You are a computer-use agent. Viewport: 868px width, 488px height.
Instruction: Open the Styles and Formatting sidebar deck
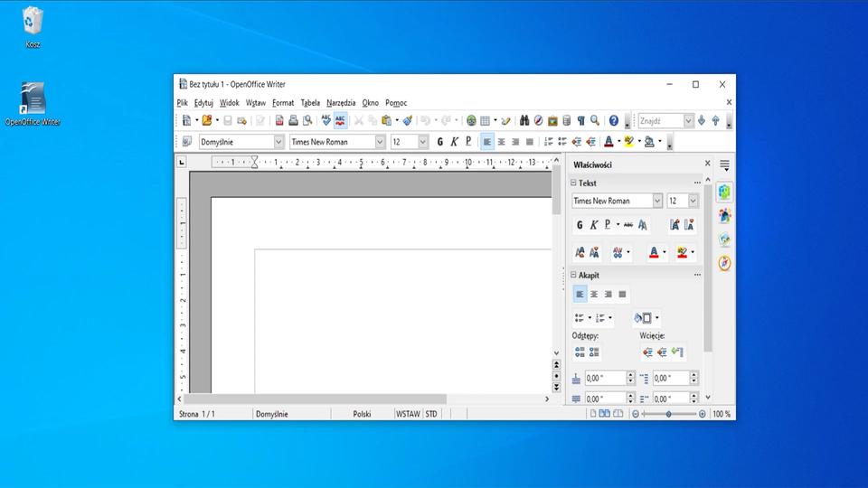724,216
